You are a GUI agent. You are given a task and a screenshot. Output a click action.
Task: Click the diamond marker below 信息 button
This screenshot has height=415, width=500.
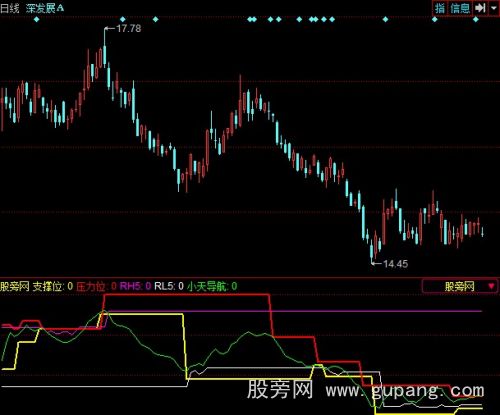point(476,19)
